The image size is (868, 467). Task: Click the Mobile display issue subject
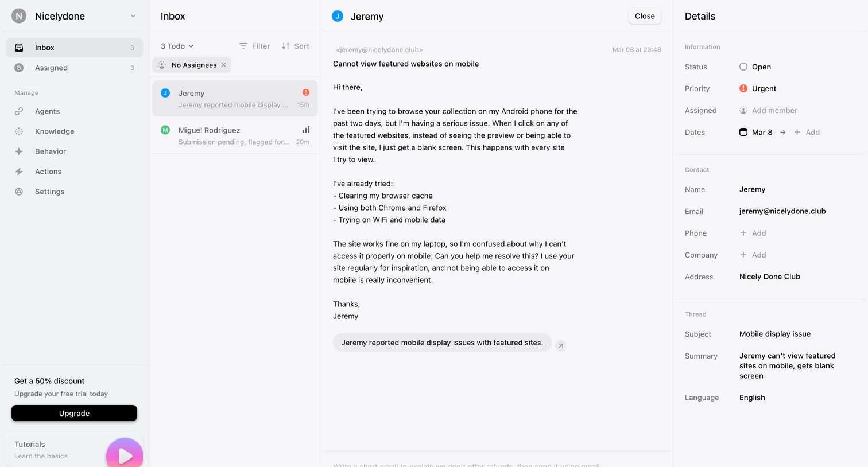pyautogui.click(x=775, y=334)
